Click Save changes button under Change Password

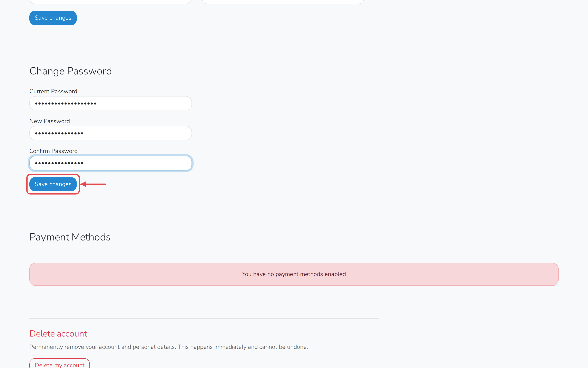point(53,184)
